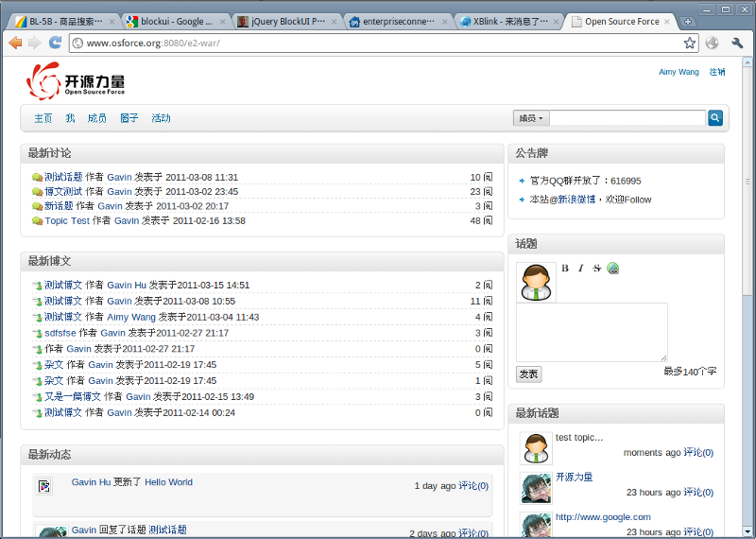Screen dimensions: 756x539
Task: Click scrollbar up arrow
Action: click(x=747, y=62)
